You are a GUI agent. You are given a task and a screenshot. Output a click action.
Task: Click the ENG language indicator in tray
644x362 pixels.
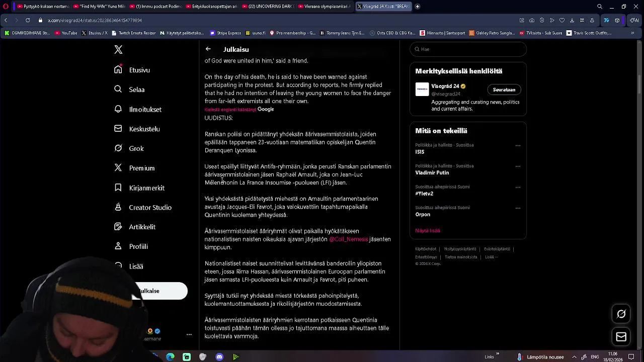pos(595,357)
